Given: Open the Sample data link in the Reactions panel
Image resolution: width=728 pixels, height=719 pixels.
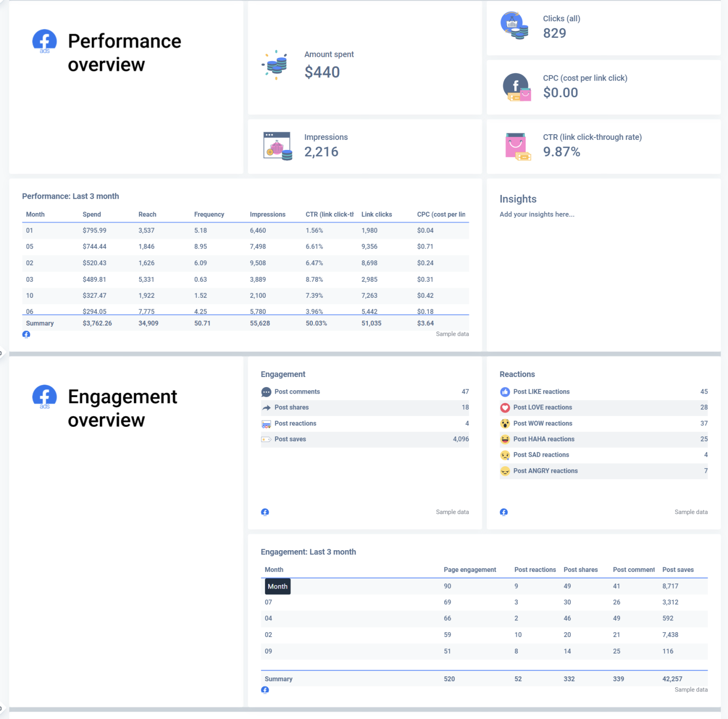Looking at the screenshot, I should tap(691, 512).
